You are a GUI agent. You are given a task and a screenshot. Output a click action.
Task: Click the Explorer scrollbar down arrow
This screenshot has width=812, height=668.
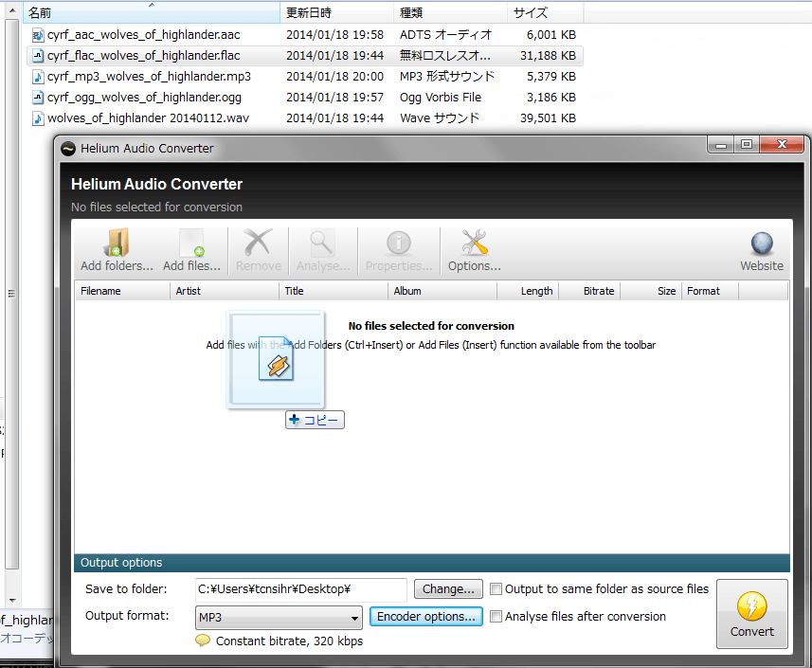pyautogui.click(x=12, y=601)
